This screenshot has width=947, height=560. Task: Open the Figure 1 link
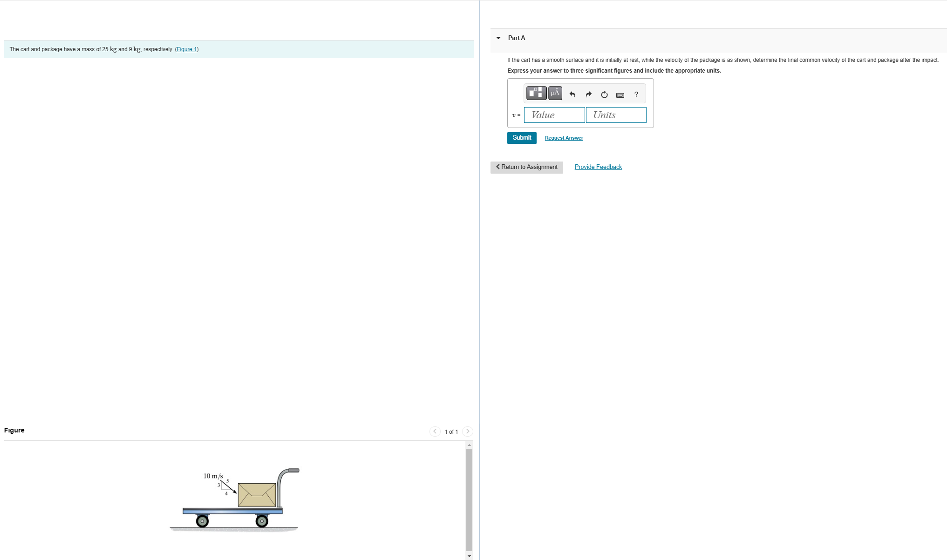(186, 49)
